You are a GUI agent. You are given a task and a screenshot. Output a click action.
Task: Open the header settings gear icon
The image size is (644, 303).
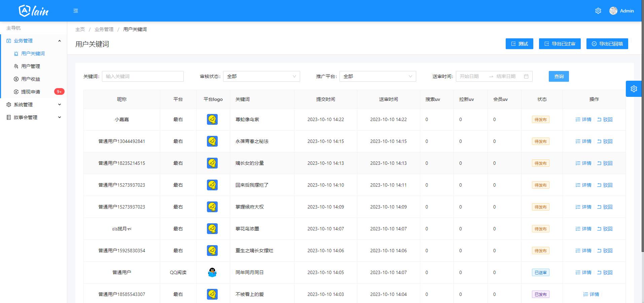pyautogui.click(x=598, y=11)
